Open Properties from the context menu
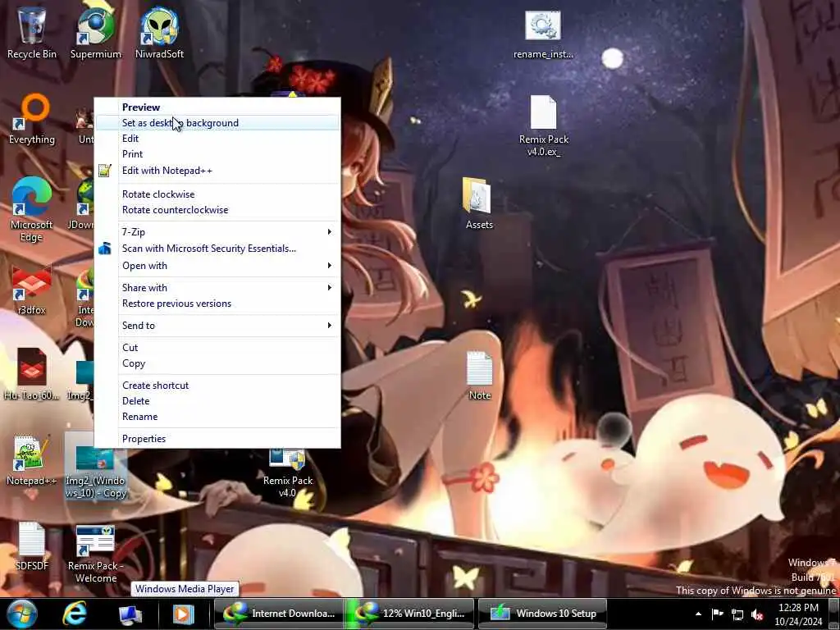The height and width of the screenshot is (630, 840). point(217,438)
